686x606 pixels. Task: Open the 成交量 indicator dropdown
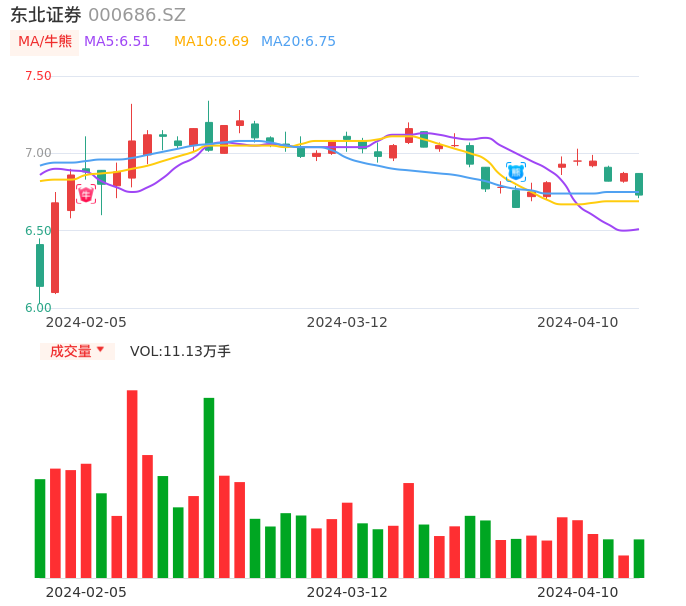click(x=77, y=351)
